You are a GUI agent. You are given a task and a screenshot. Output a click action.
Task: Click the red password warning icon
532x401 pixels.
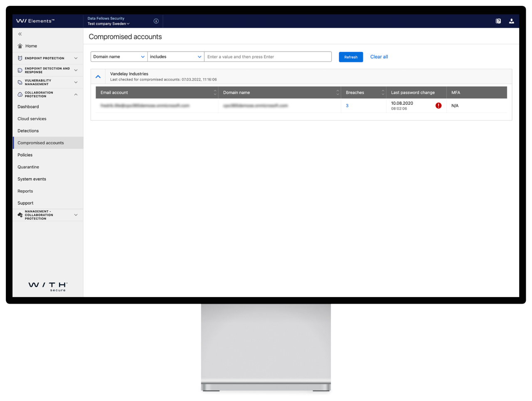(438, 106)
